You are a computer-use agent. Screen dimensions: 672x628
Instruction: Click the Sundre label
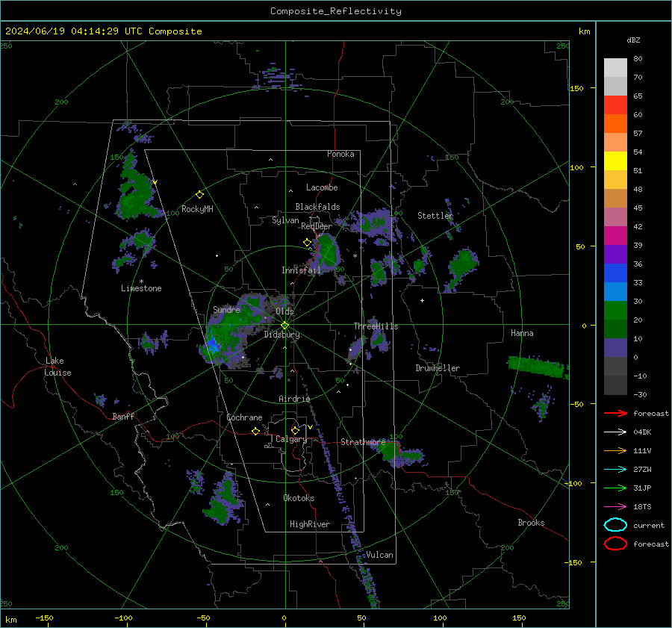(226, 309)
